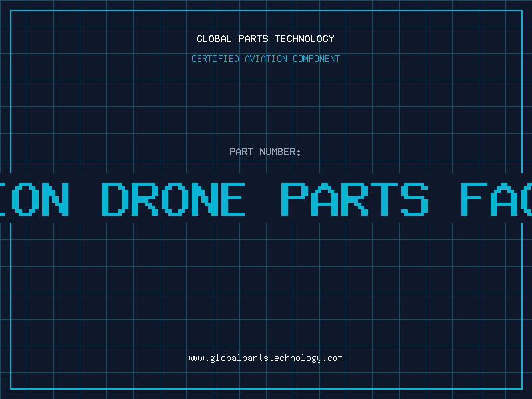532x399 pixels.
Task: Click the PART NUMBER: label
Action: coord(265,152)
